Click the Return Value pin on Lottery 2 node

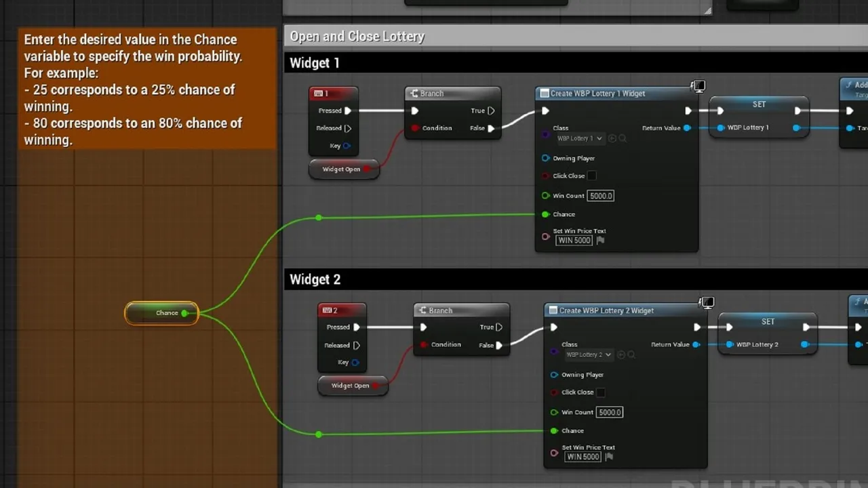(696, 344)
